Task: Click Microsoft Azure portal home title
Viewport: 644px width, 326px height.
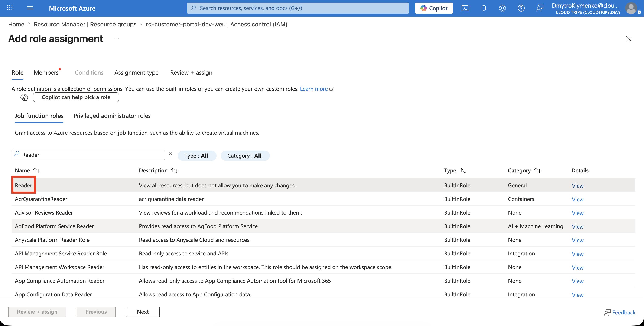Action: click(72, 8)
